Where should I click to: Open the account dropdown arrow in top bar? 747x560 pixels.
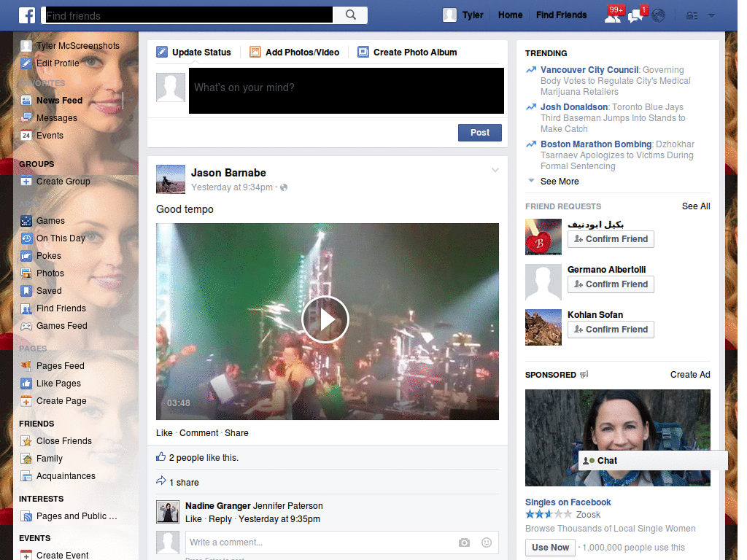coord(712,16)
